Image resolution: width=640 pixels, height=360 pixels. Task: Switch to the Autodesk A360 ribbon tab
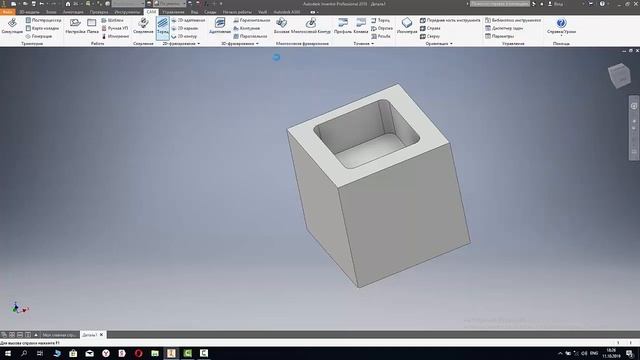point(287,12)
